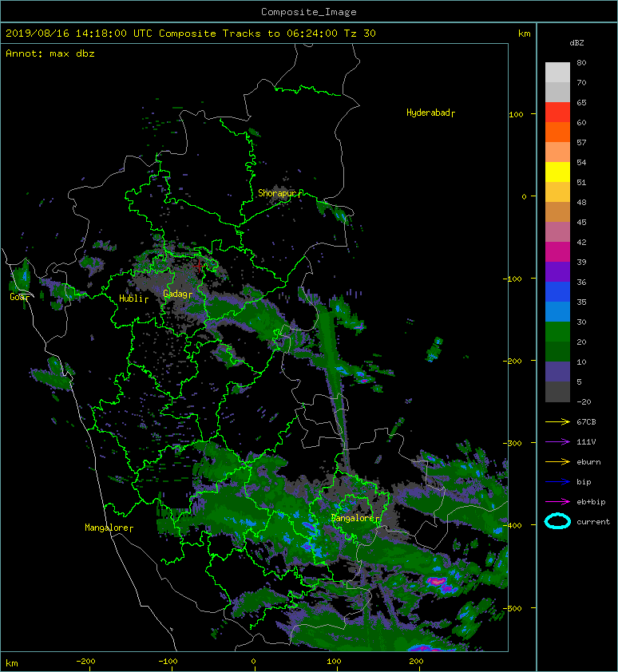Image resolution: width=618 pixels, height=672 pixels.
Task: Click the 'current' legend label
Action: click(x=593, y=522)
